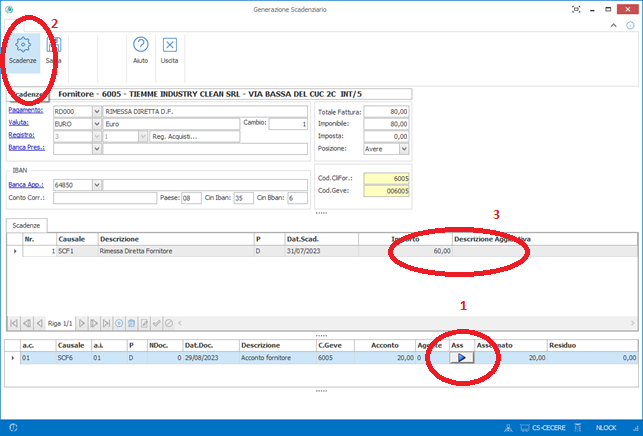Go to last record in Scadenze navigator
The height and width of the screenshot is (436, 643).
[x=106, y=323]
